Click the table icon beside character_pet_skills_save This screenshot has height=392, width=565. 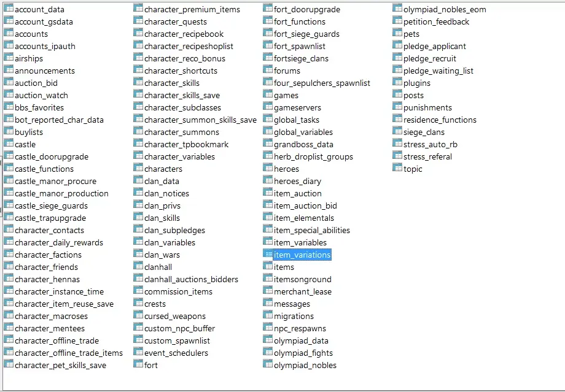pos(9,364)
